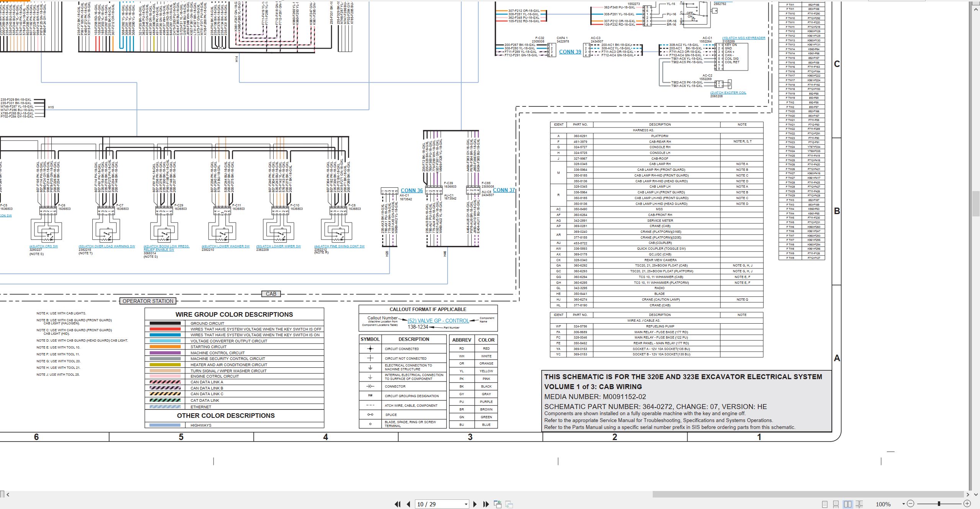Open the CONN 39 link
The image size is (980, 509).
tap(570, 52)
